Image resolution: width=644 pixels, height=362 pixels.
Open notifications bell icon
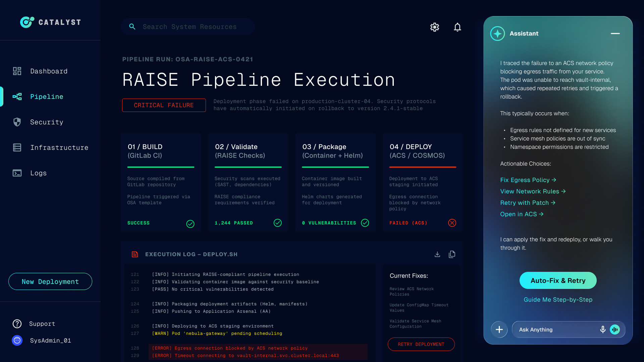pos(458,27)
